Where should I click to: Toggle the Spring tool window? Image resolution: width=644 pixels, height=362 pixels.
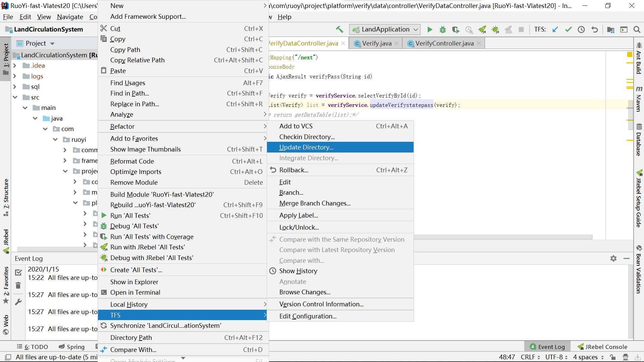point(71,347)
